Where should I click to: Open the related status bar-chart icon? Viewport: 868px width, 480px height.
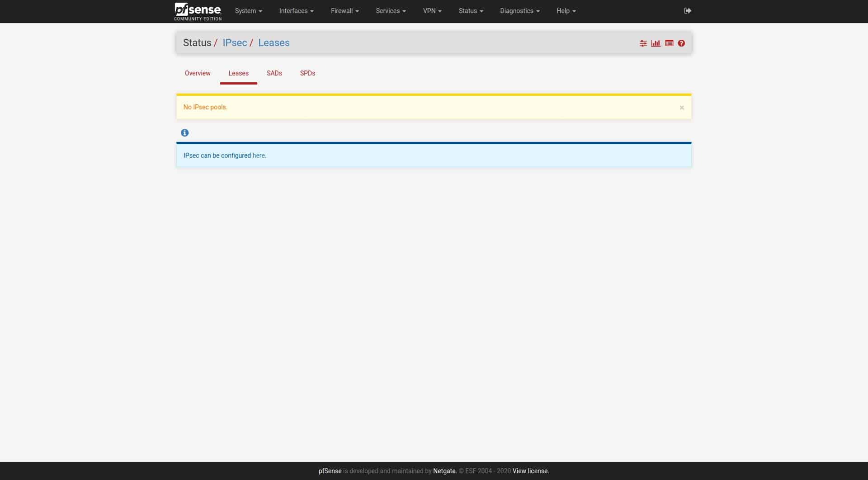pyautogui.click(x=656, y=43)
